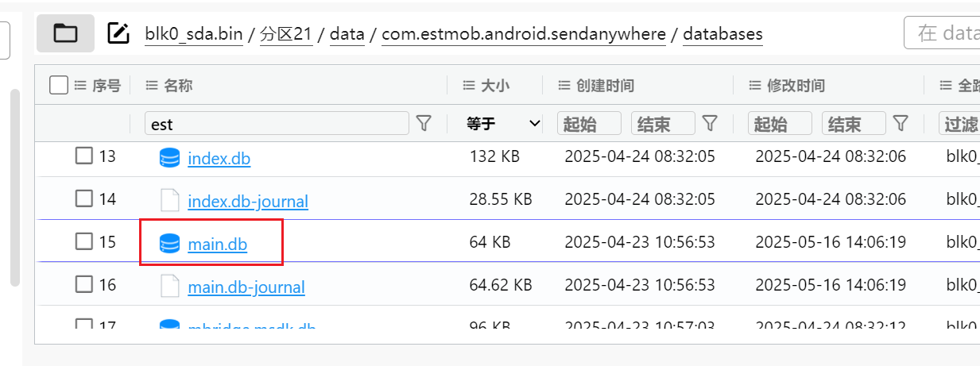Viewport: 980px width, 366px height.
Task: Click the left panel vertical scrollbar
Action: pyautogui.click(x=14, y=187)
